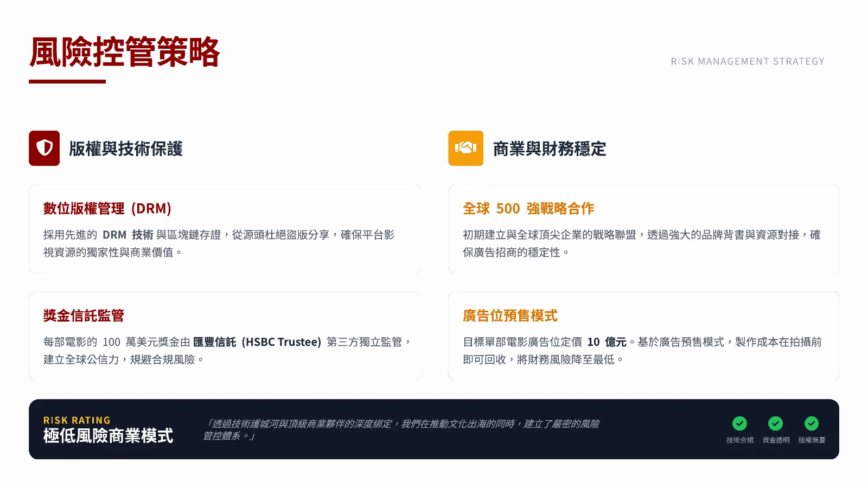Click the green checkmark above 技術合規
The height and width of the screenshot is (488, 868).
pos(739,423)
